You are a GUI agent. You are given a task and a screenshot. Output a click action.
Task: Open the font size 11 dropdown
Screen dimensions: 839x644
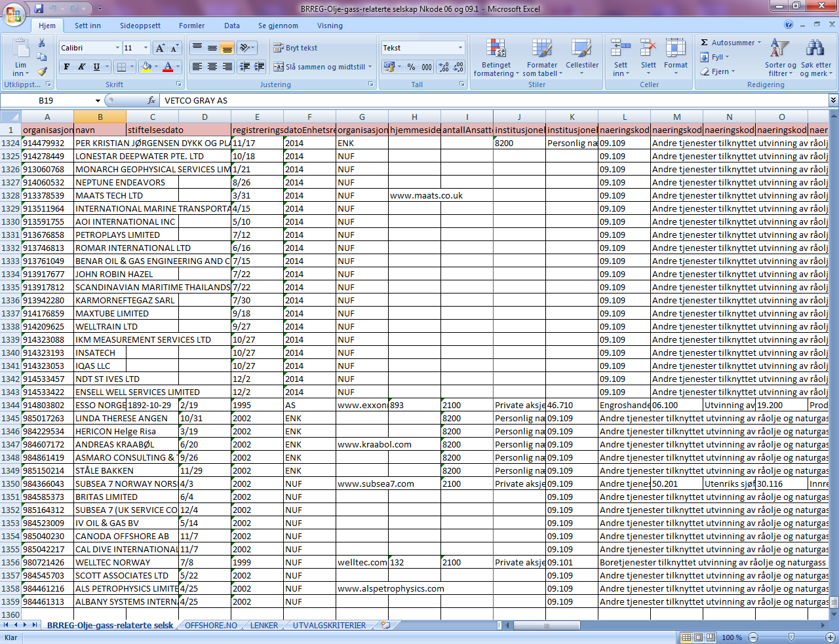tap(145, 48)
